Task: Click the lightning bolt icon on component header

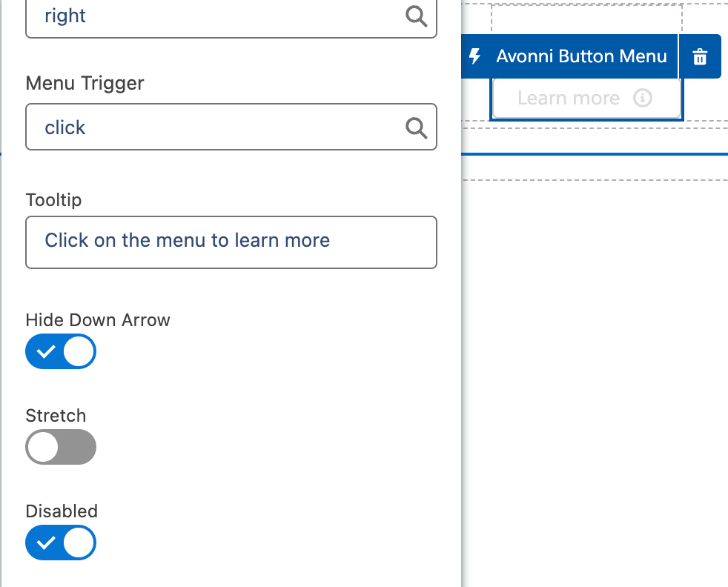Action: [476, 56]
